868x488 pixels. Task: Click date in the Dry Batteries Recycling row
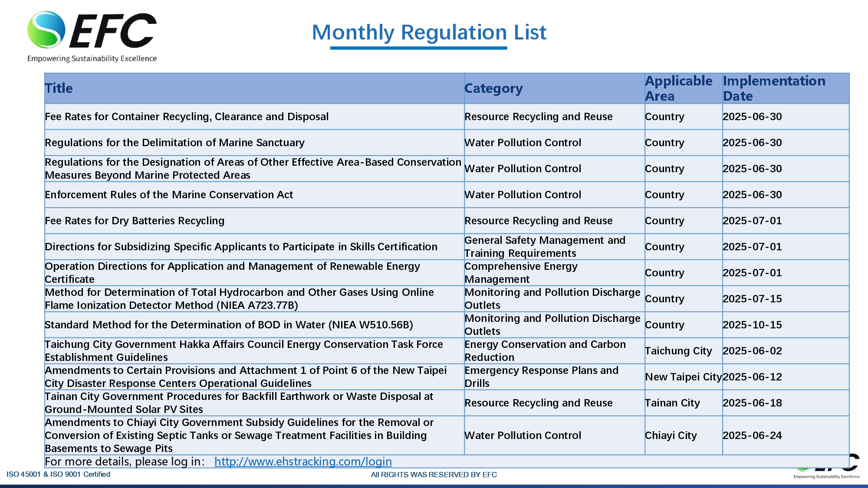tap(752, 221)
